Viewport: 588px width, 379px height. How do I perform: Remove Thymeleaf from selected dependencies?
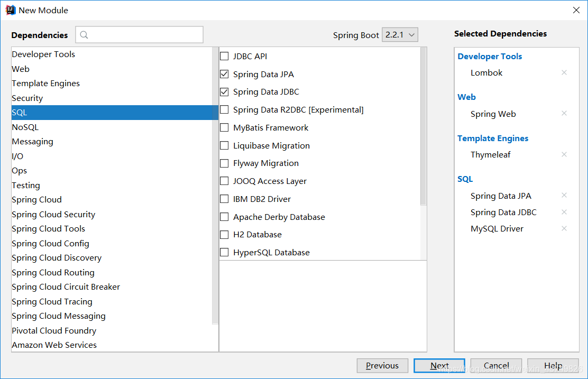click(564, 154)
